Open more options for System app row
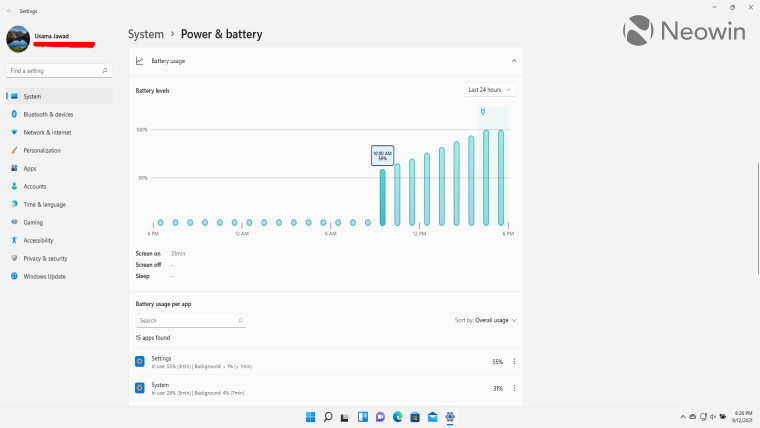Viewport: 760px width, 428px height. (514, 388)
